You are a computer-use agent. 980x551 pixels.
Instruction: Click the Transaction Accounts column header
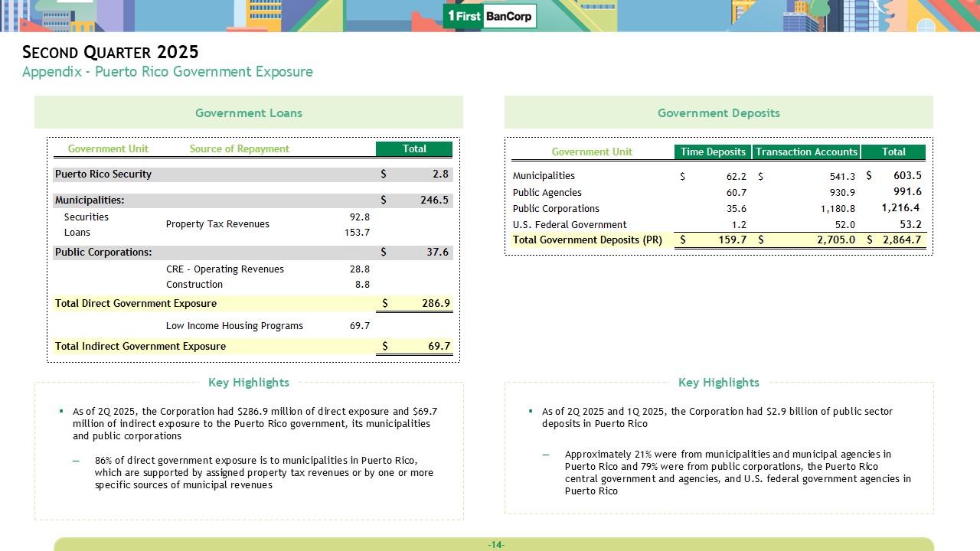806,152
